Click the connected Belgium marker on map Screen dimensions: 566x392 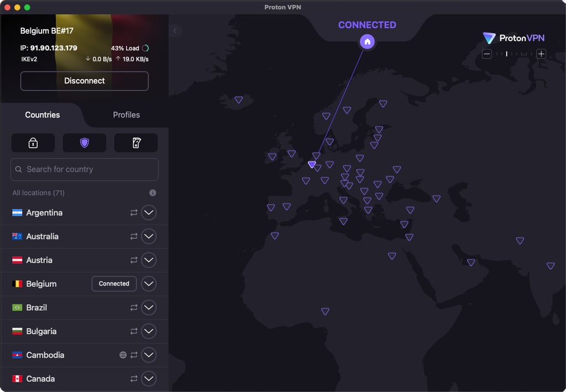[x=312, y=164]
